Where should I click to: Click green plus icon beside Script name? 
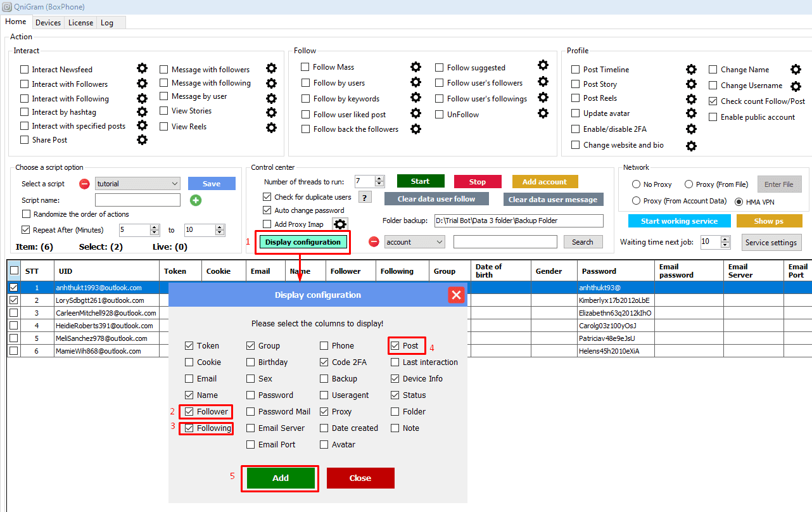click(196, 200)
